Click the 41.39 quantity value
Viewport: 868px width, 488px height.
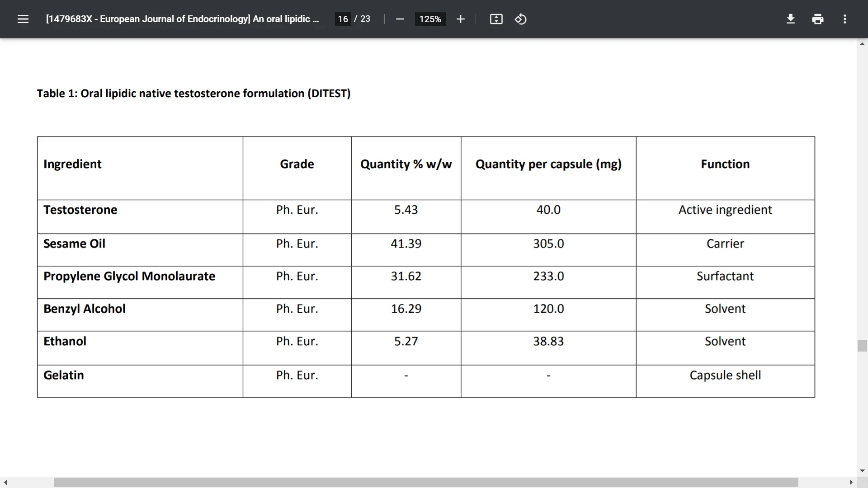point(406,244)
